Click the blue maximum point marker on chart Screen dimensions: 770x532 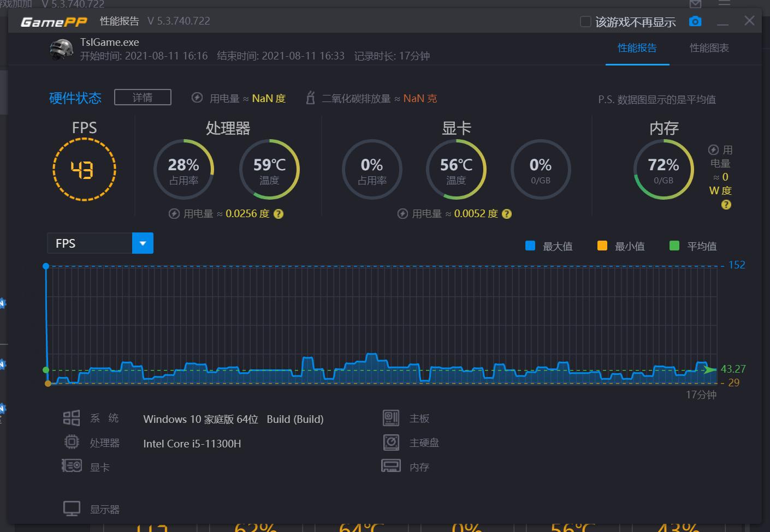pos(46,266)
